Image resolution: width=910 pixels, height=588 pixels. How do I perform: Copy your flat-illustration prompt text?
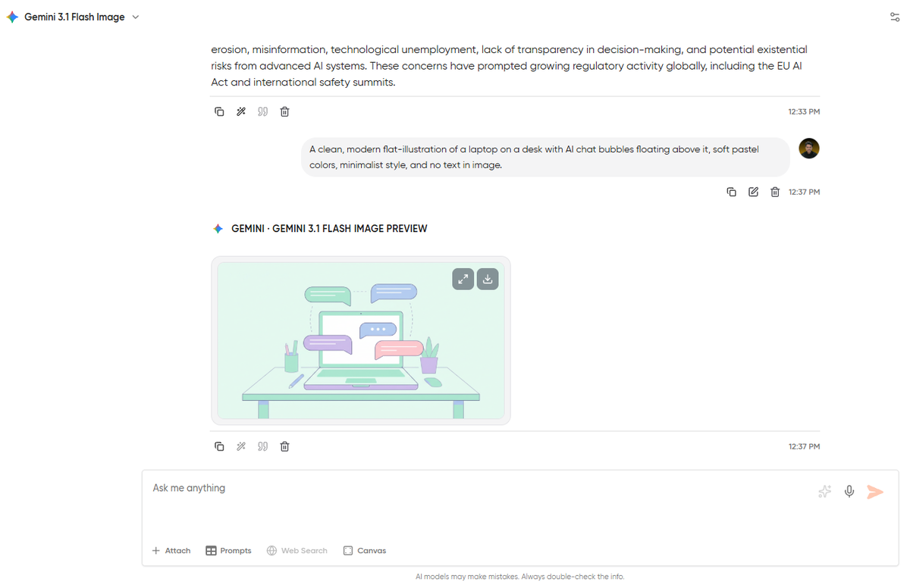click(731, 192)
